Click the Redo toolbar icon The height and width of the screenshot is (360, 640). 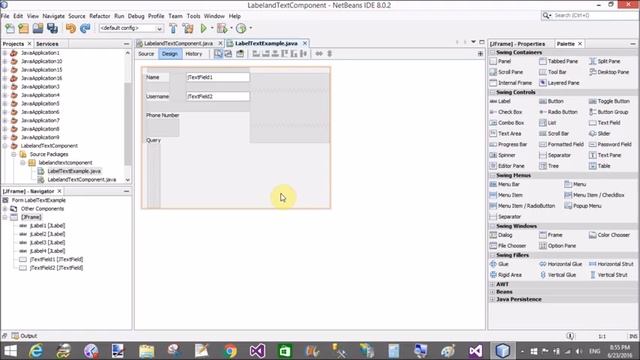(x=85, y=28)
